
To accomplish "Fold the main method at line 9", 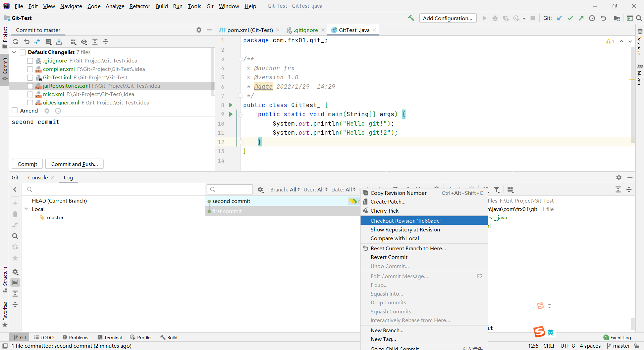I will coord(240,115).
